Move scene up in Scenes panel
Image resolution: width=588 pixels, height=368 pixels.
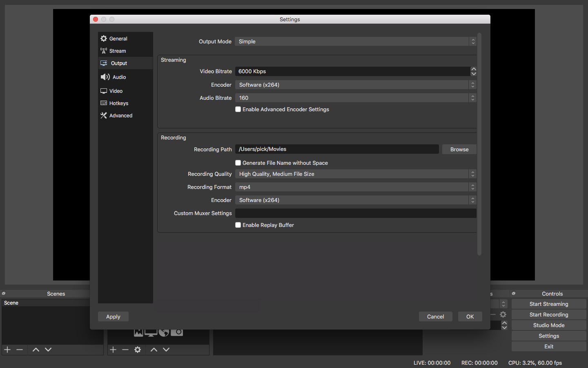point(36,350)
